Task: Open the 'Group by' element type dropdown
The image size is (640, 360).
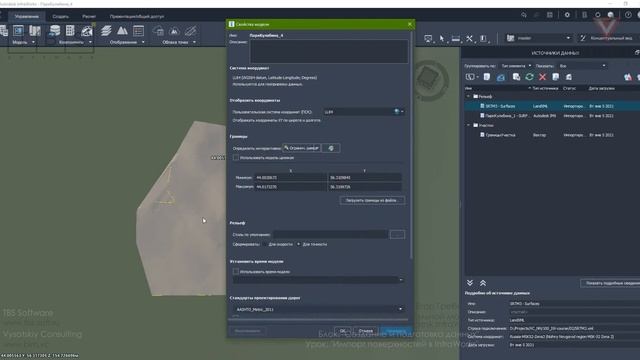Action: (x=516, y=66)
